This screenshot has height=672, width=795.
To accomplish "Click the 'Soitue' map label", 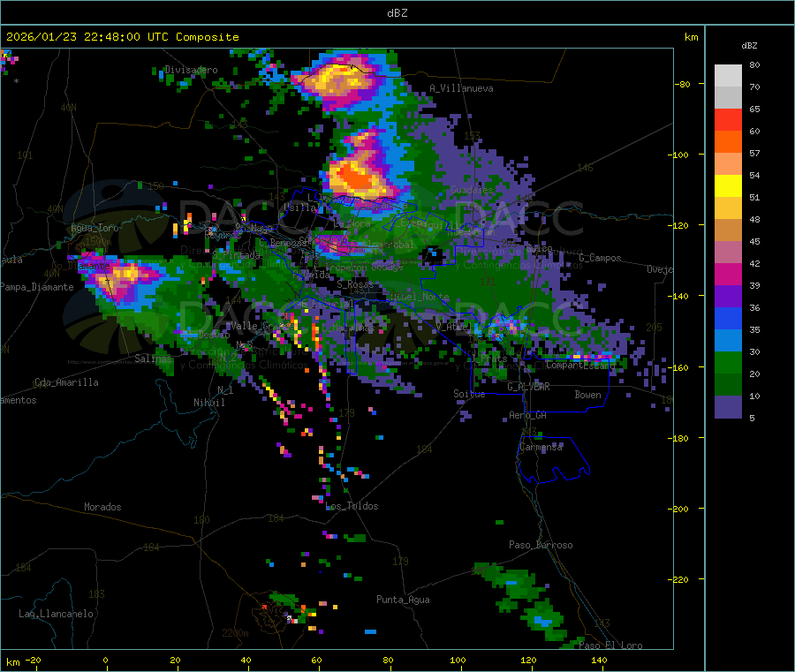I will (x=469, y=394).
